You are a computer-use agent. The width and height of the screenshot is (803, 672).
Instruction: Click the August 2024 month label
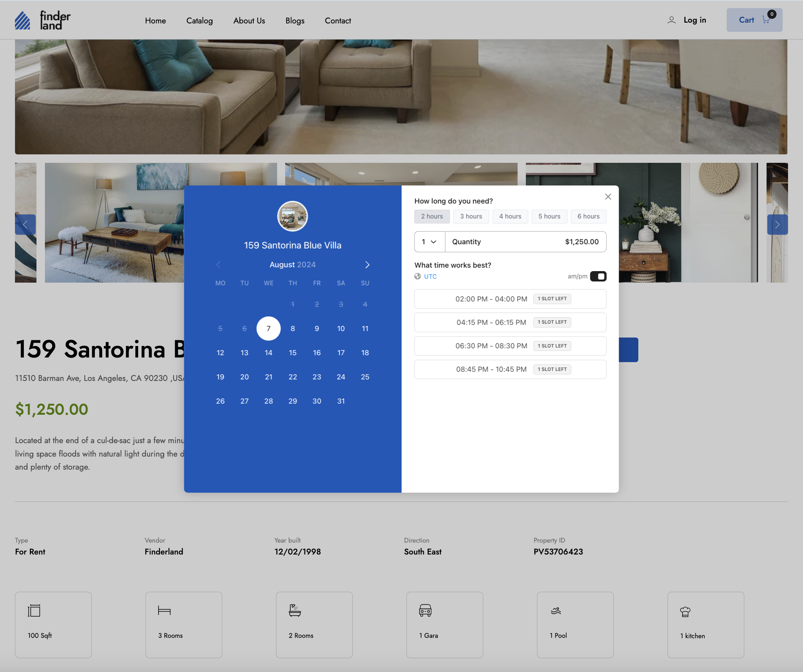(x=292, y=265)
